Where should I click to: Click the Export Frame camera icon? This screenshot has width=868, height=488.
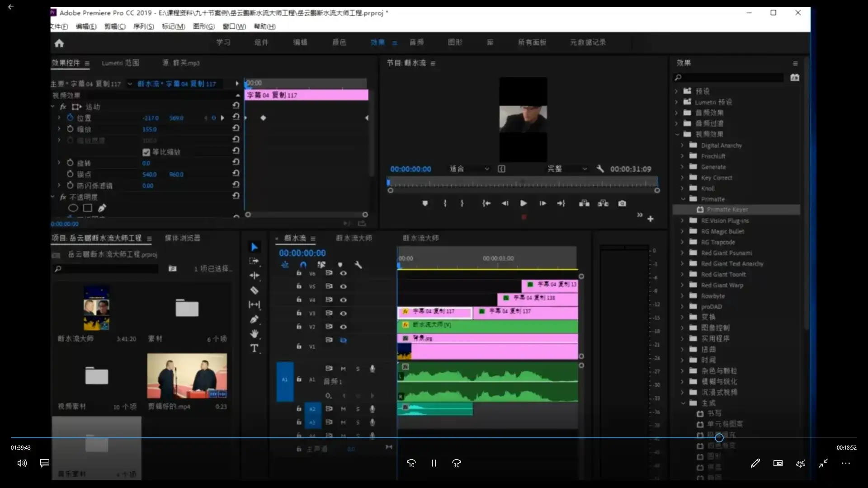pos(622,203)
